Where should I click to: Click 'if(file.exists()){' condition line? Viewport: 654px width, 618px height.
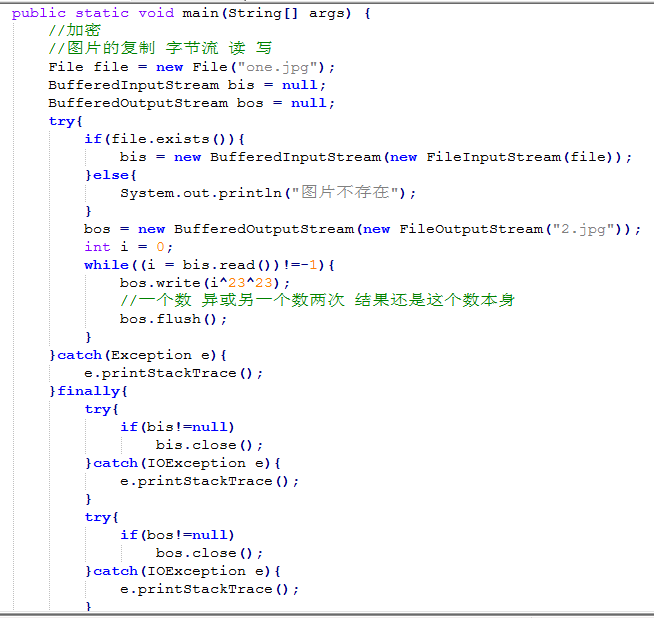(x=165, y=139)
